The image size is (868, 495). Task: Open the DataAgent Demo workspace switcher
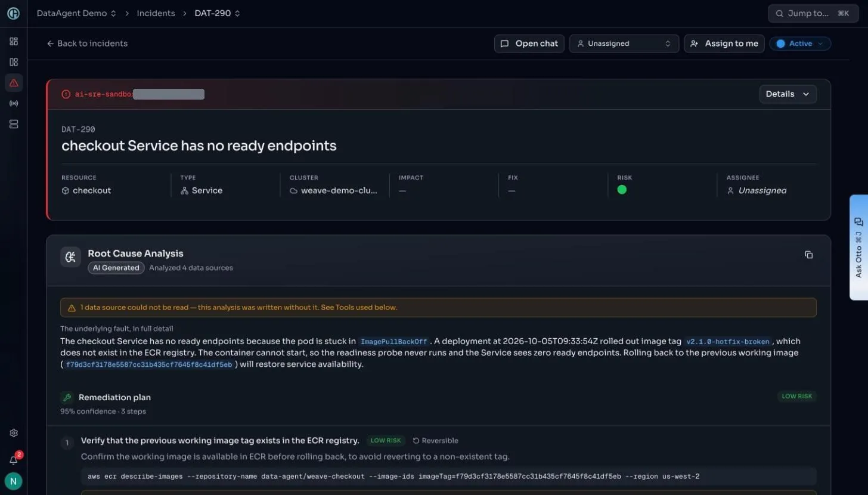(x=77, y=13)
